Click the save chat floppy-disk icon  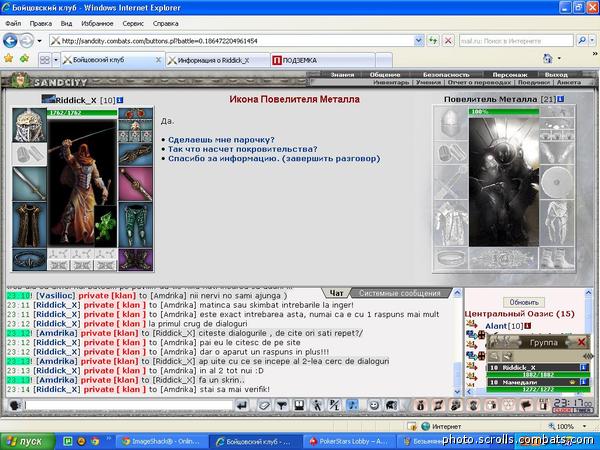pos(299,405)
